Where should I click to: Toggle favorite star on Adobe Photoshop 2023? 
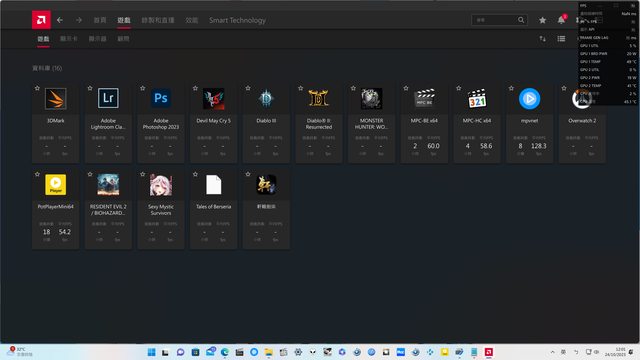click(142, 88)
